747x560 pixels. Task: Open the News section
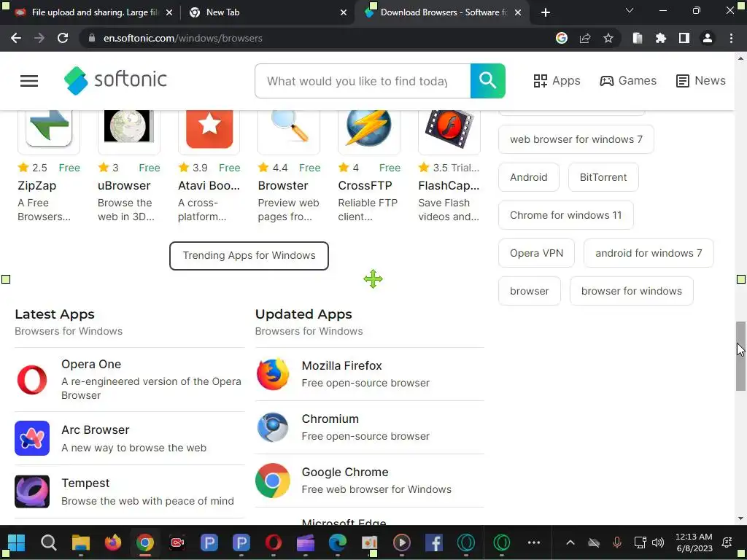(x=701, y=80)
